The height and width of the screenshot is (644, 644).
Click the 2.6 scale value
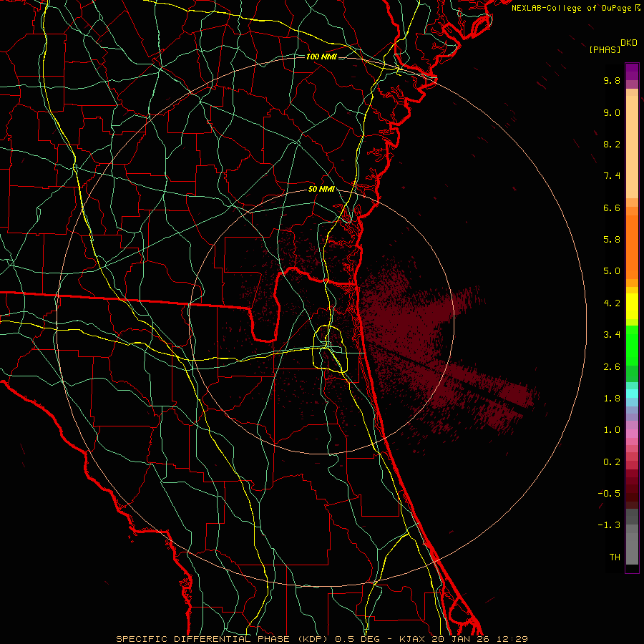tap(612, 367)
